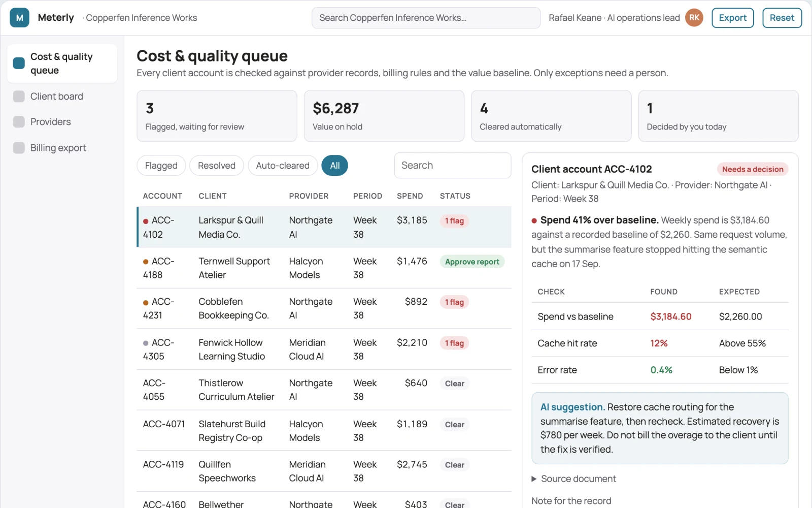Open the RK user avatar
Image resolution: width=812 pixels, height=508 pixels.
point(694,18)
